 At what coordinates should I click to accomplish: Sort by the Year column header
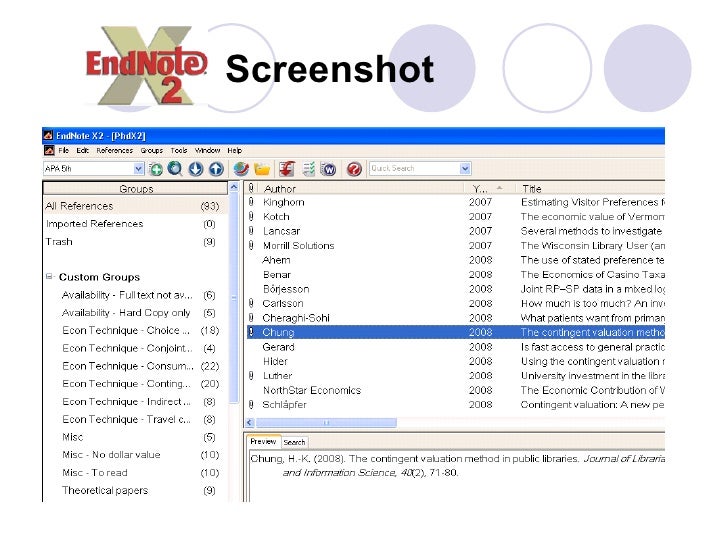click(489, 188)
